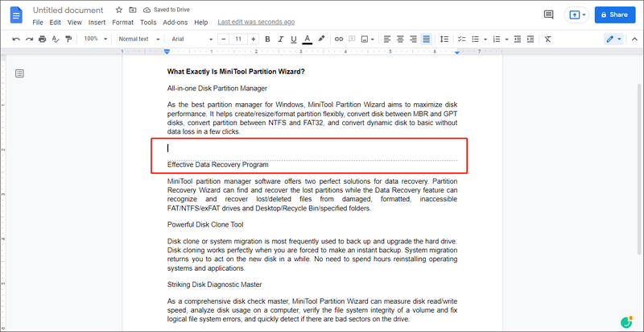Toggle italic formatting
Viewport: 644px width, 332px height.
coord(280,39)
